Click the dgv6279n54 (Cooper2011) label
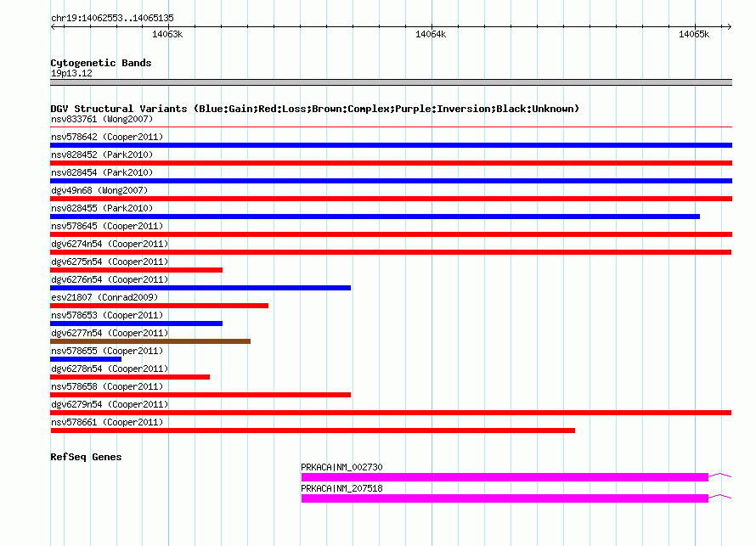The width and height of the screenshot is (756, 546). pos(110,404)
